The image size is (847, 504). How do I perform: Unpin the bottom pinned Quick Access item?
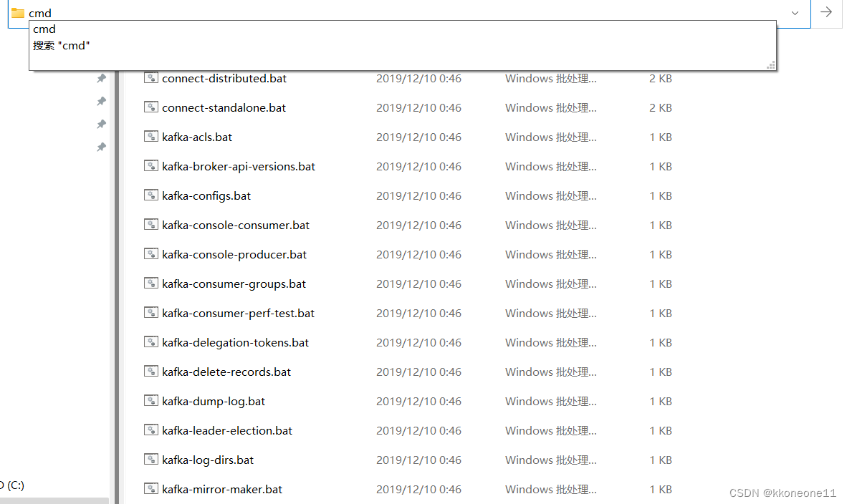pos(101,147)
